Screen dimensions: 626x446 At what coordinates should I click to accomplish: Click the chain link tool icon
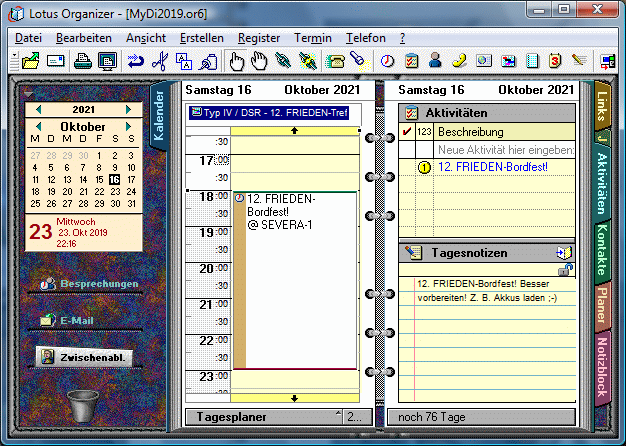pos(283,61)
